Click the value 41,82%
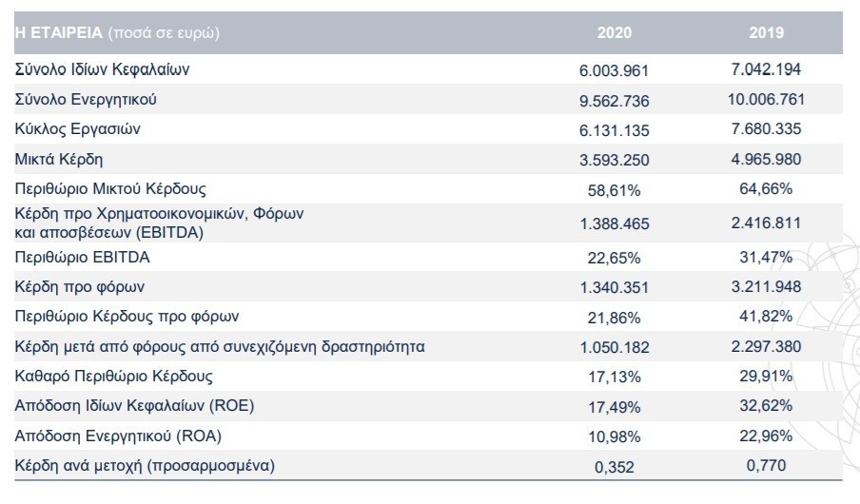 point(766,317)
